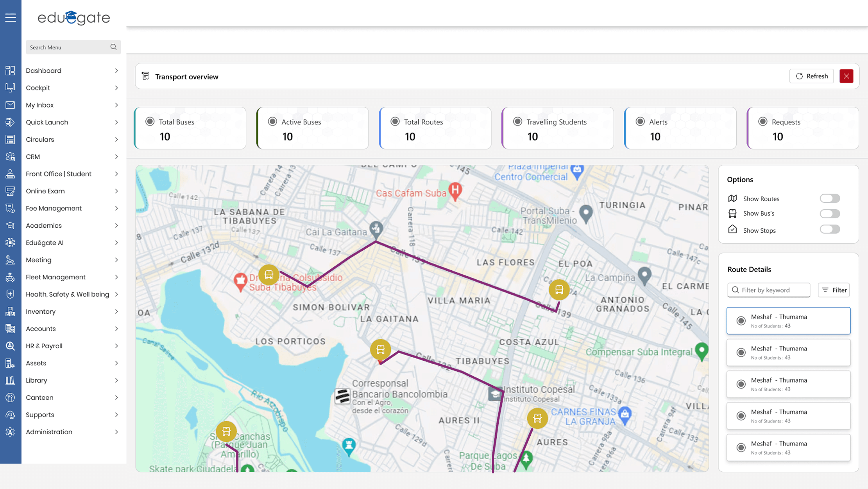The width and height of the screenshot is (868, 489).
Task: Select the My Inbox envelope icon
Action: pos(11,105)
